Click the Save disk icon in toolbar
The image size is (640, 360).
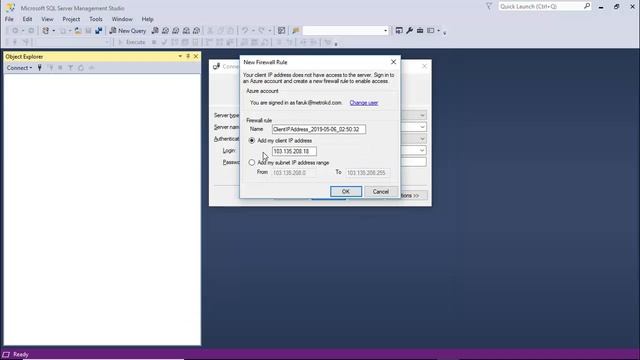(88, 31)
